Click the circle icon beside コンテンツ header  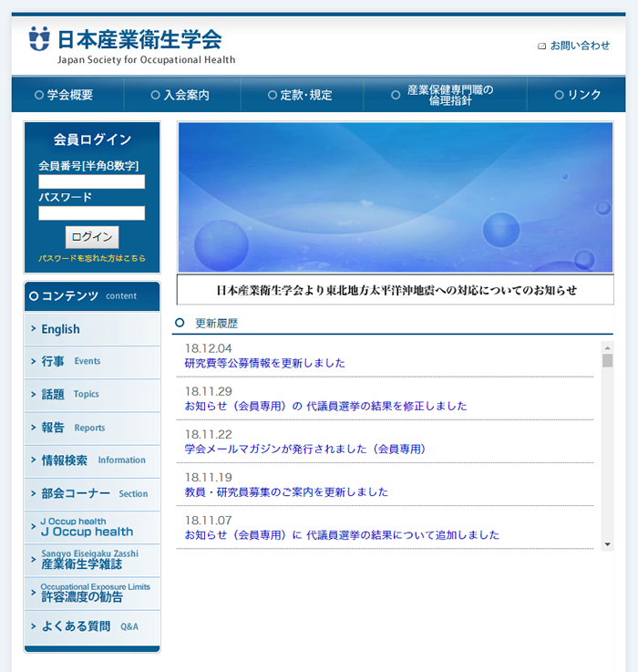[34, 296]
